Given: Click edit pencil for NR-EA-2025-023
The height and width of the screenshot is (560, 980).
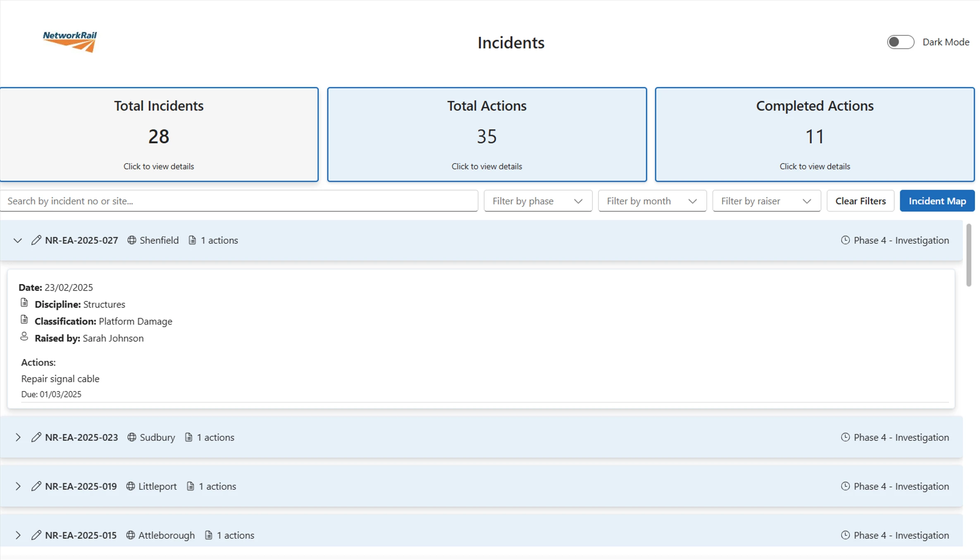Looking at the screenshot, I should (36, 437).
